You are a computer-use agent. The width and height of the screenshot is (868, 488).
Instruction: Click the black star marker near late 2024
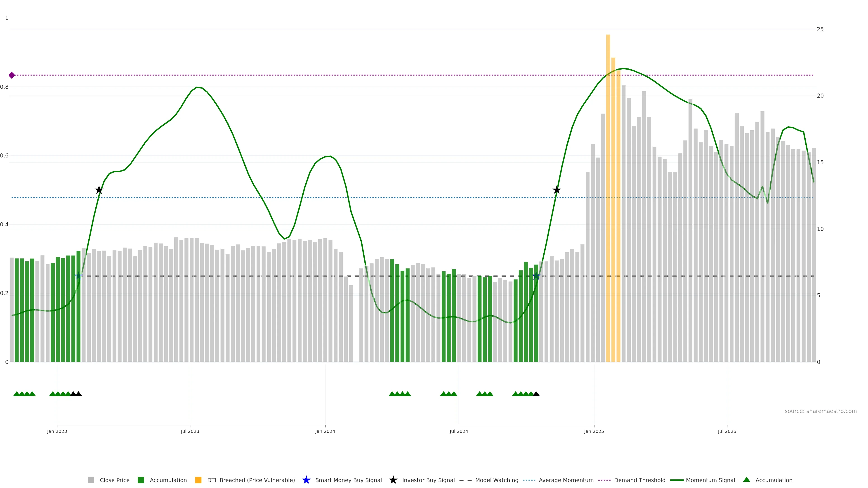click(x=557, y=190)
